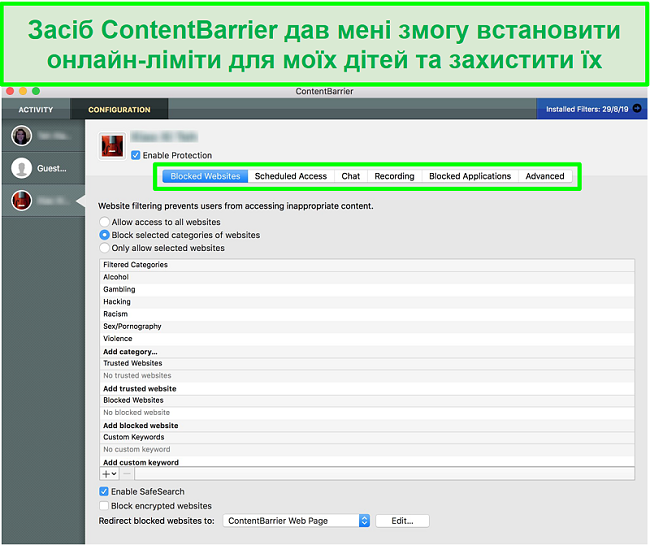Select Block selected categories of websites
The height and width of the screenshot is (545, 650).
[104, 235]
